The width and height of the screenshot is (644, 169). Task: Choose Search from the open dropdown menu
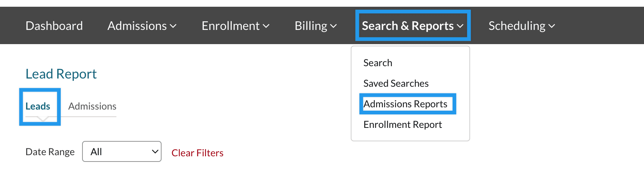coord(378,63)
